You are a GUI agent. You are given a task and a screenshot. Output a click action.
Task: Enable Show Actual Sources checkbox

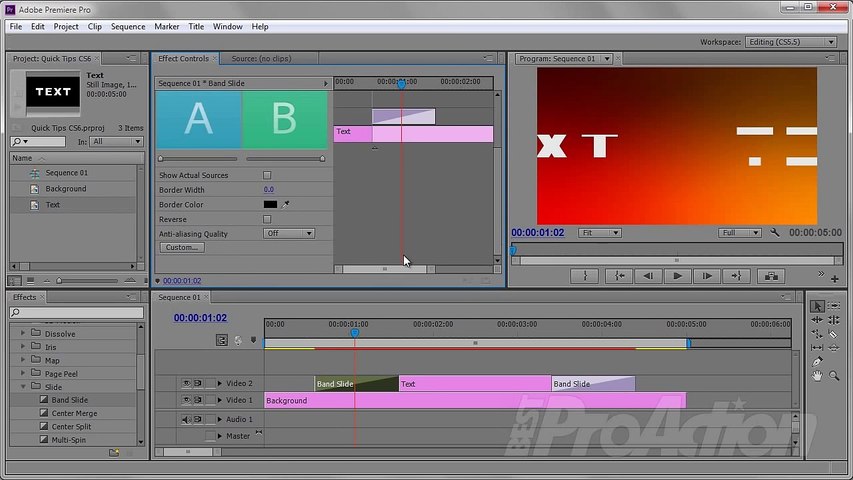[x=267, y=175]
